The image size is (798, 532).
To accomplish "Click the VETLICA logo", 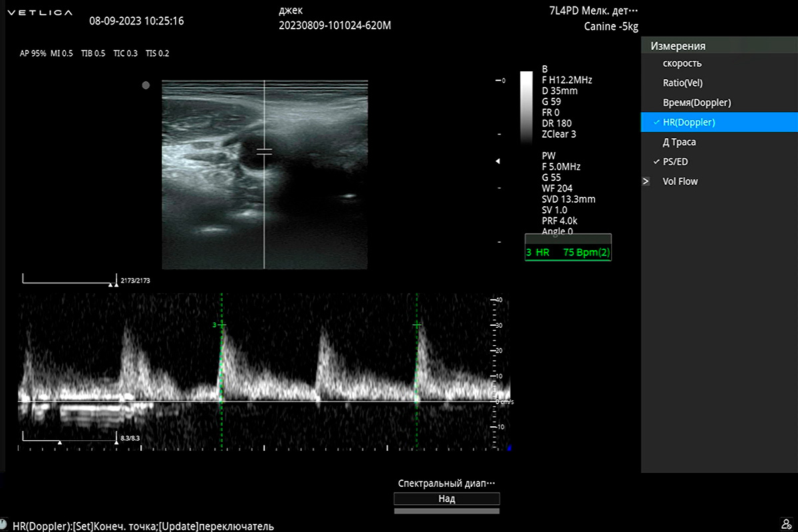I will pyautogui.click(x=41, y=13).
